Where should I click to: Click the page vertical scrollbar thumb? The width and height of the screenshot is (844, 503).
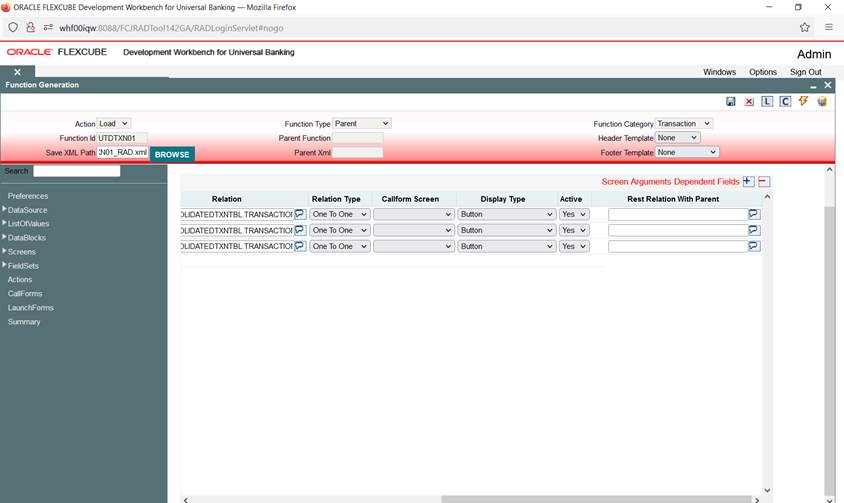pos(829,350)
